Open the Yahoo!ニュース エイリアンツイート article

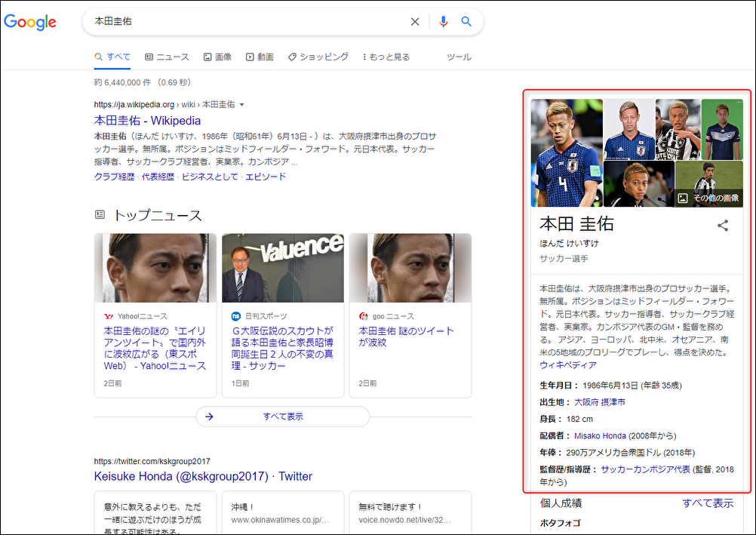[x=155, y=349]
